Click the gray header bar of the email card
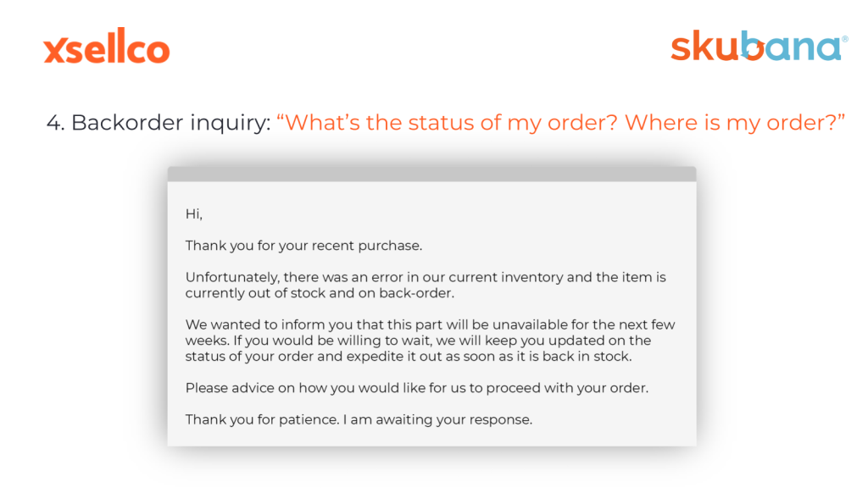 click(x=431, y=174)
